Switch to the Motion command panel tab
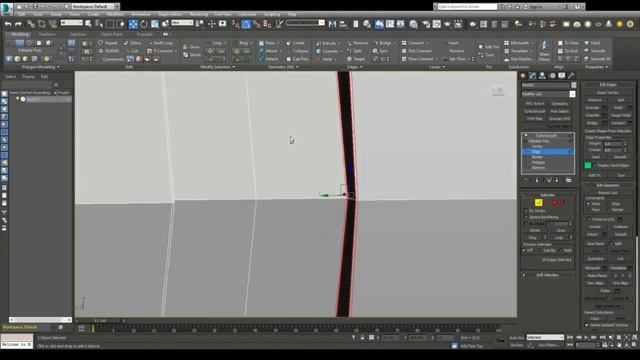 pyautogui.click(x=552, y=76)
